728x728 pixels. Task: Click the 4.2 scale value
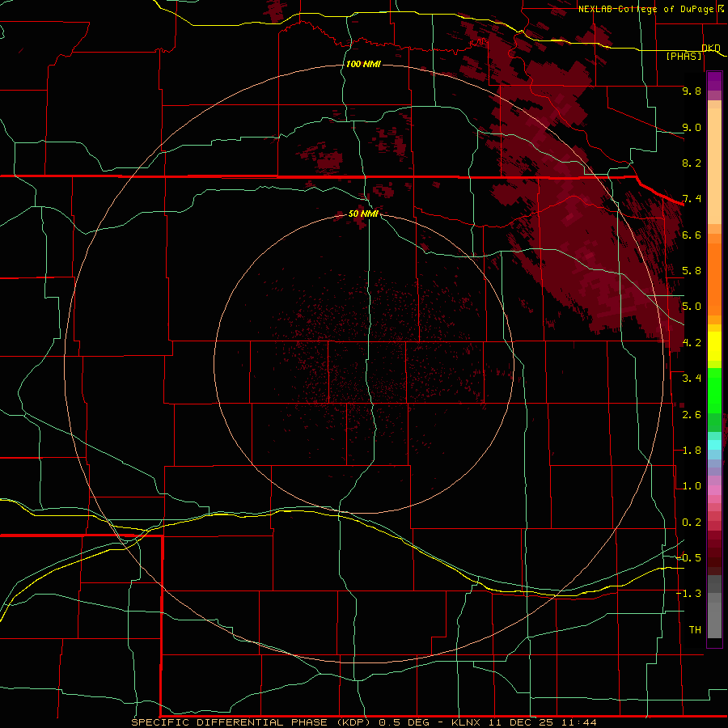point(692,343)
